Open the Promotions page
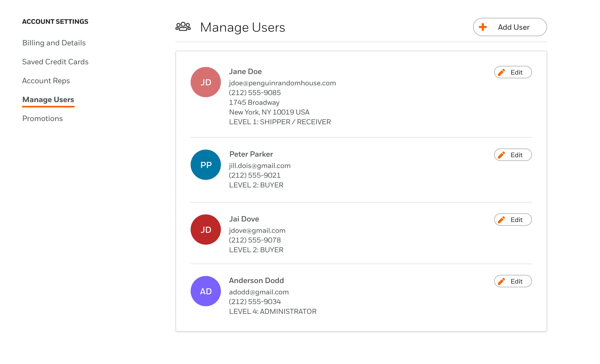The width and height of the screenshot is (600, 364). pyautogui.click(x=43, y=119)
